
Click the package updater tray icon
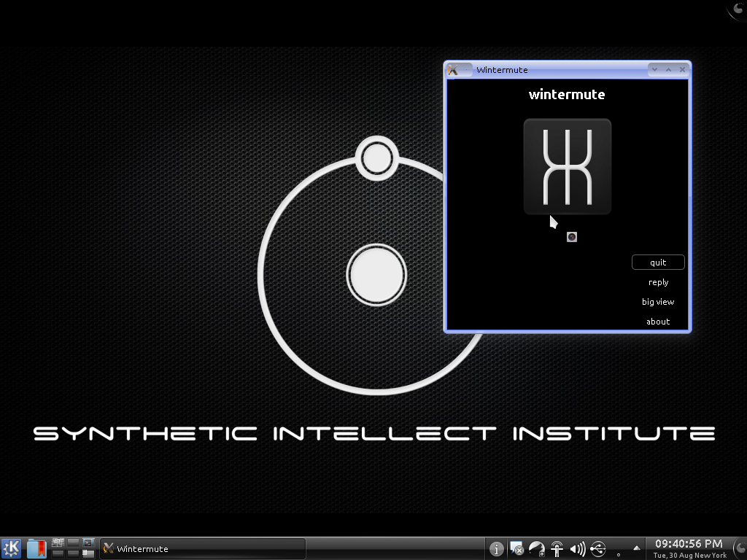[517, 549]
